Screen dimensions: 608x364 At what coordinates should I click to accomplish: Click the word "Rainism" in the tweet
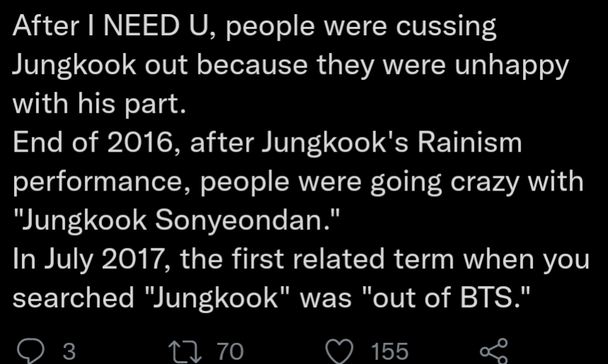coord(469,143)
